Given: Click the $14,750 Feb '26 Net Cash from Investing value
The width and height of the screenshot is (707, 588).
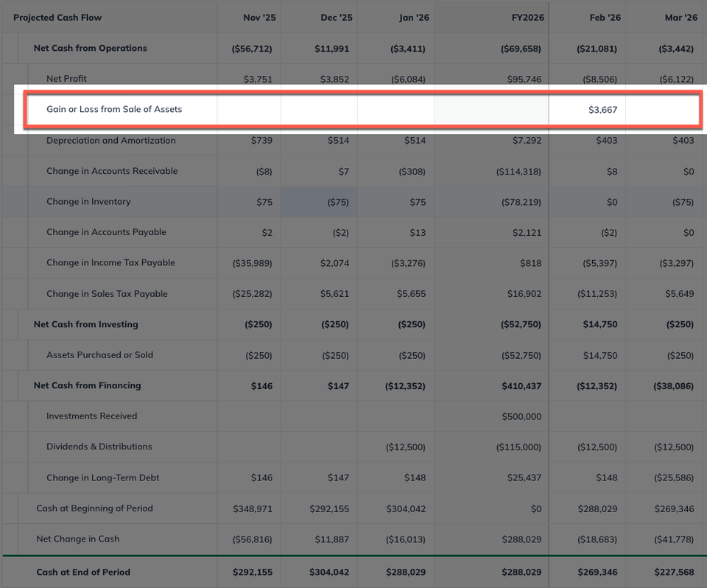Looking at the screenshot, I should tap(600, 324).
